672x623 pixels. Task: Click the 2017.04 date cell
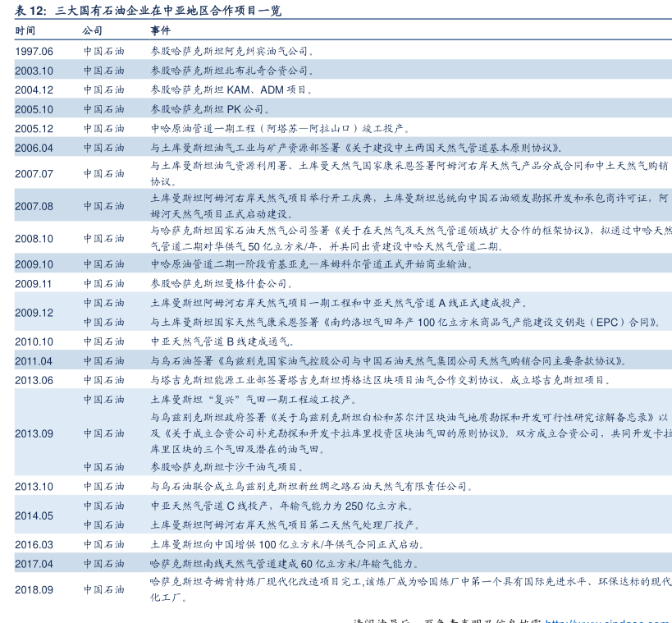click(x=34, y=564)
